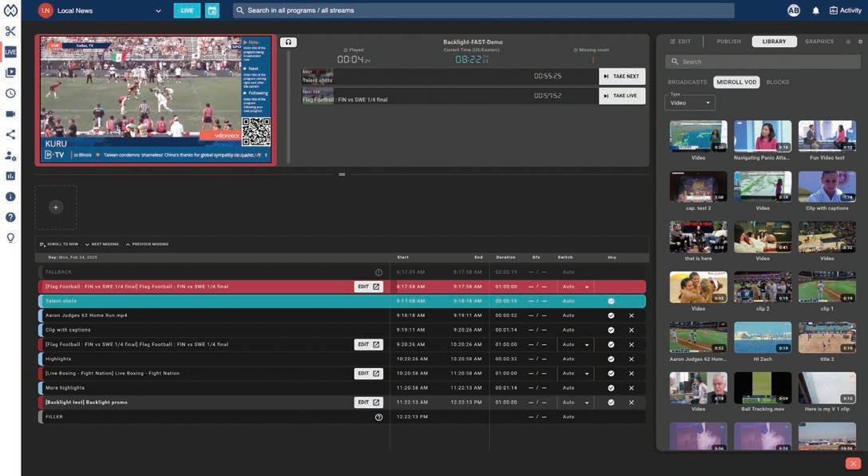Open the camera sidebar icon
868x476 pixels.
point(10,114)
